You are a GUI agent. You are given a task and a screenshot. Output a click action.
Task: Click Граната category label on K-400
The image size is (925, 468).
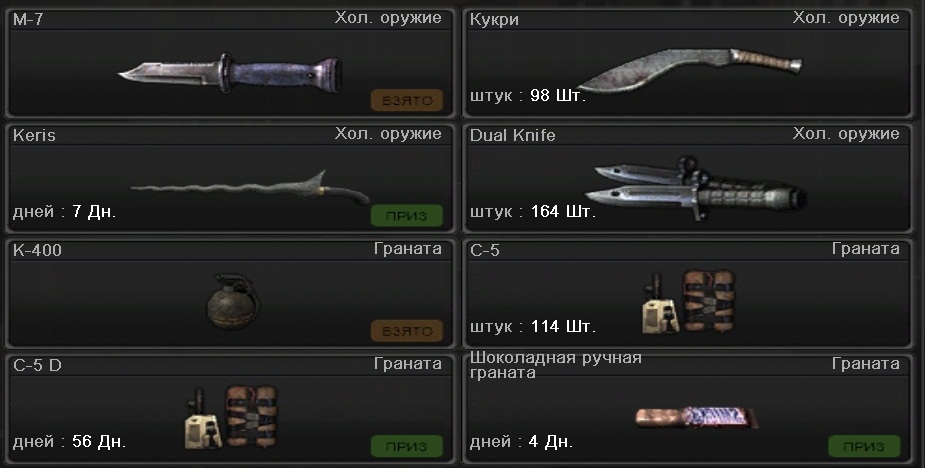pos(408,248)
